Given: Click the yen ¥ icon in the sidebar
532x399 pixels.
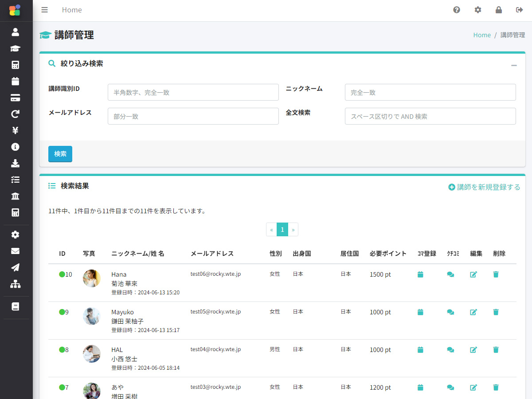Looking at the screenshot, I should (x=15, y=130).
